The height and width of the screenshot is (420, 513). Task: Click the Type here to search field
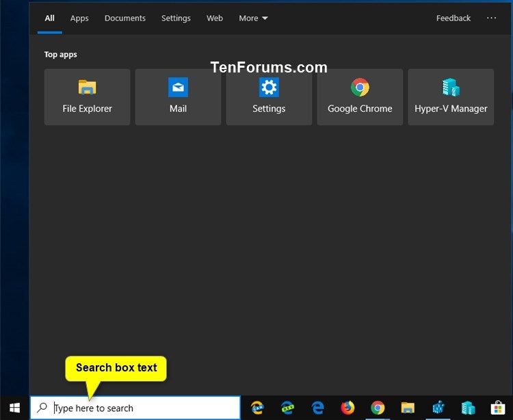pos(135,408)
